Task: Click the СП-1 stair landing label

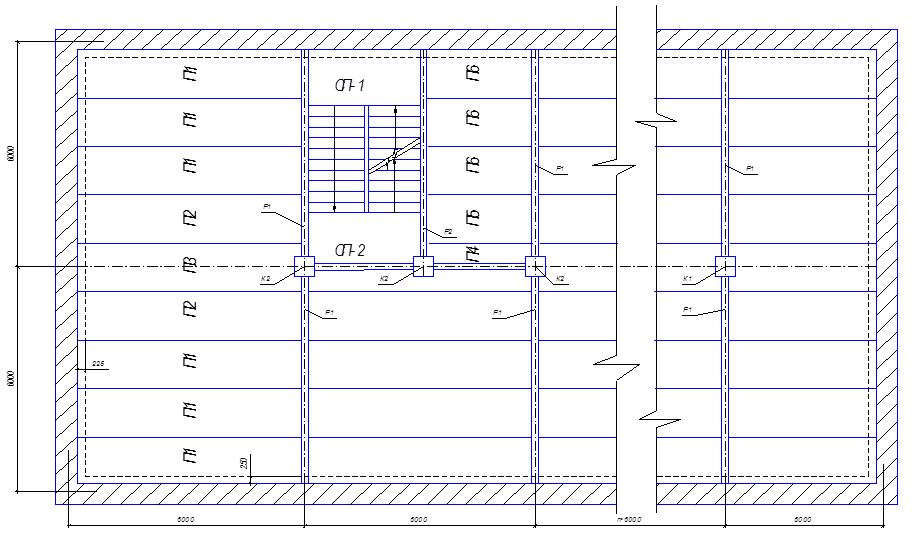Action: point(350,86)
